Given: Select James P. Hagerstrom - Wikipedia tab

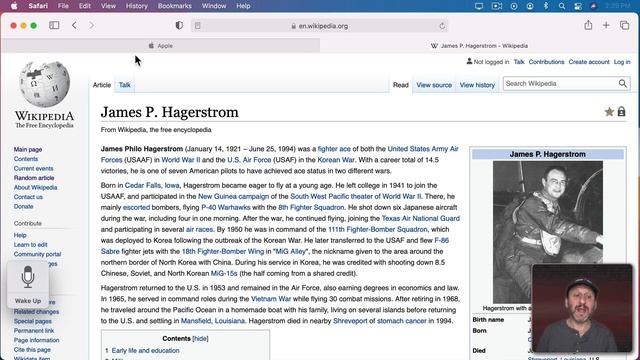Looking at the screenshot, I should [479, 46].
